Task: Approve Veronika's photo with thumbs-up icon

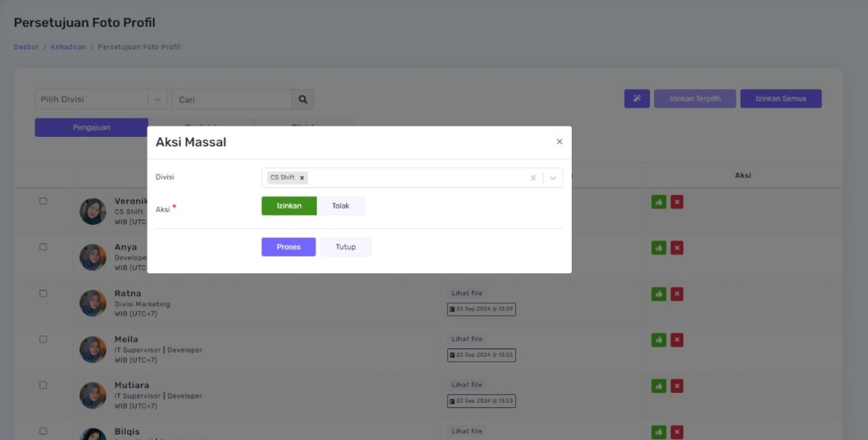Action: point(659,202)
